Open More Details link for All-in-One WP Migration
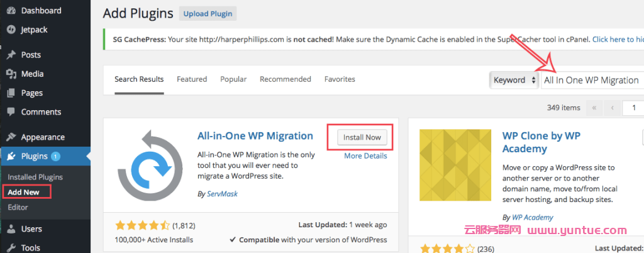The image size is (644, 253). (365, 156)
